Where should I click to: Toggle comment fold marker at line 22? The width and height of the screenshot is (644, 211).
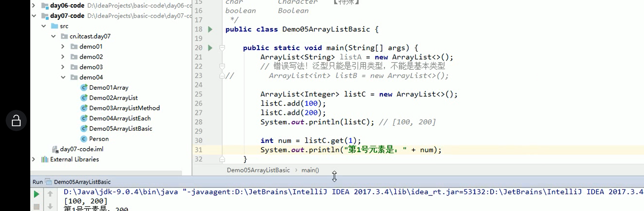222,66
